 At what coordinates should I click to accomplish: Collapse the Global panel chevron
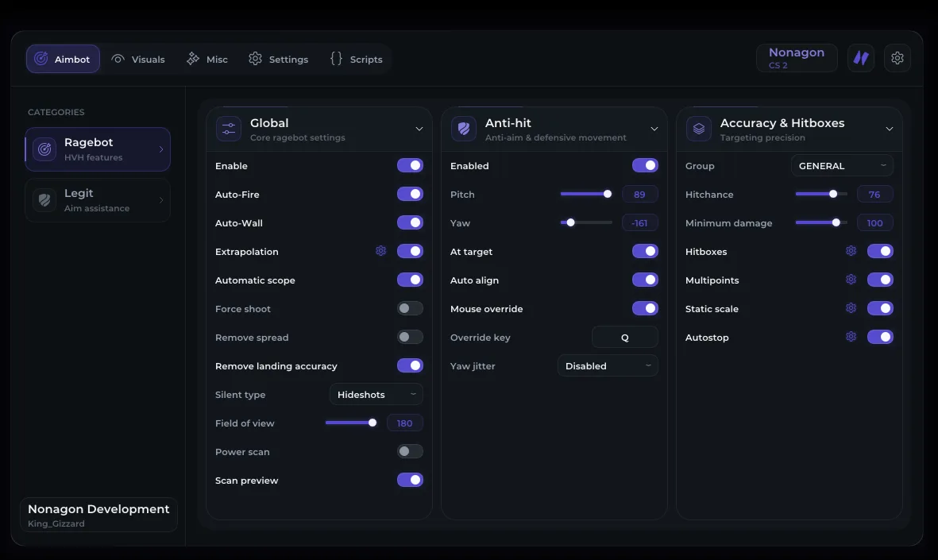click(x=419, y=129)
